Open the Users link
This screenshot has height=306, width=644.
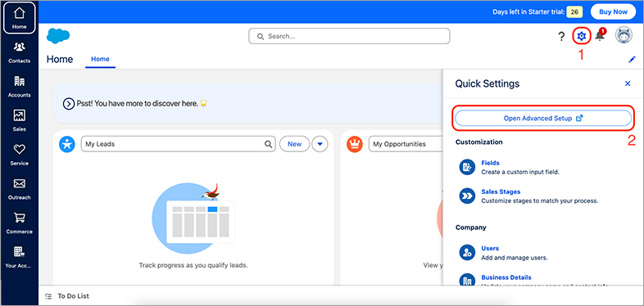pos(490,248)
